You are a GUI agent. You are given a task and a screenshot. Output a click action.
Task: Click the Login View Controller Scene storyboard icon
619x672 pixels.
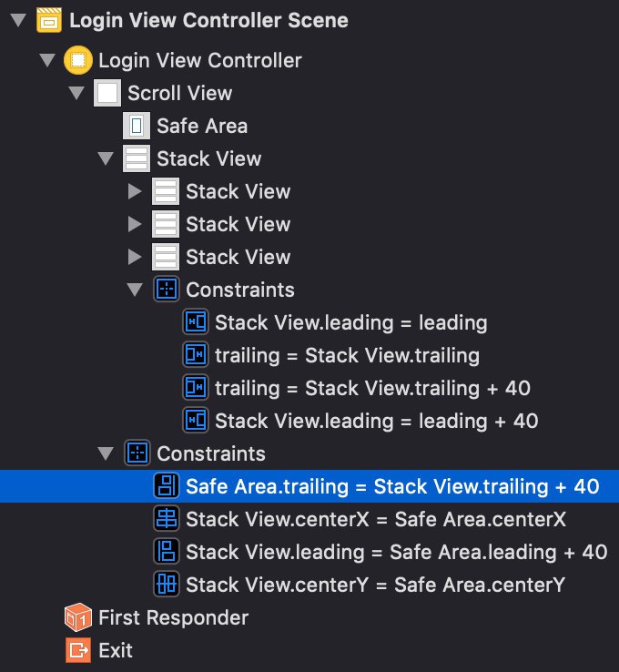[48, 19]
